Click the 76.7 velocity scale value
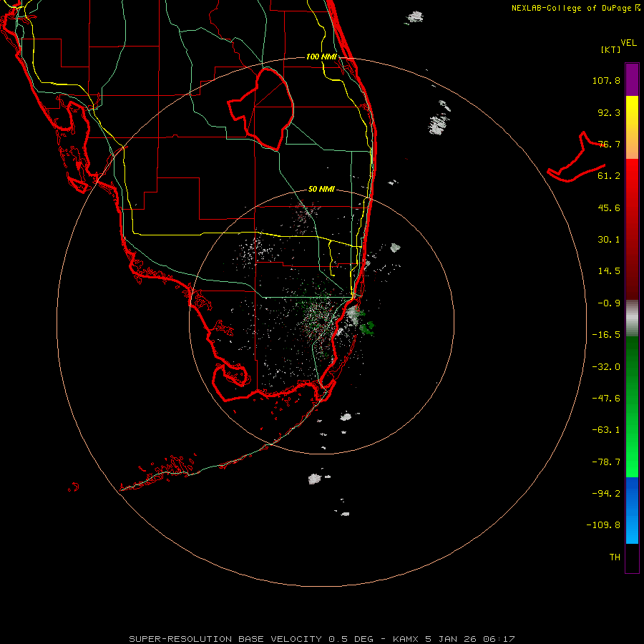The image size is (644, 644). coord(609,144)
